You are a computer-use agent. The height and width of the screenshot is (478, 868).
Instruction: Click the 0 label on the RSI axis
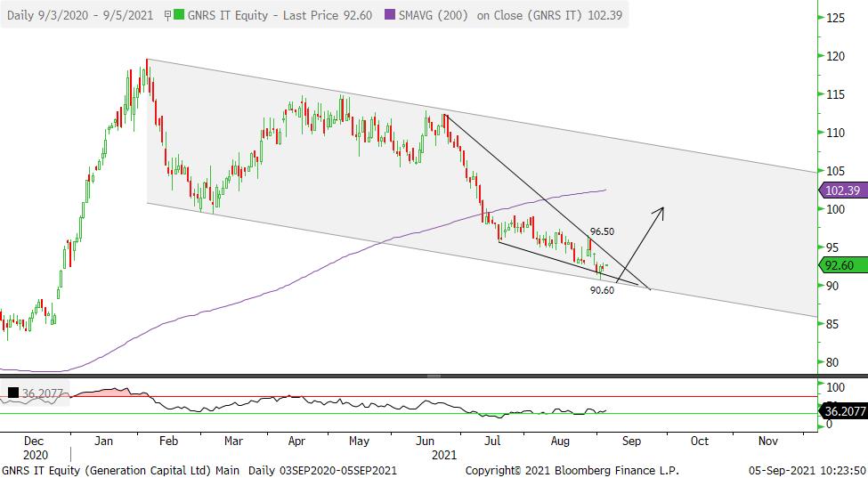pyautogui.click(x=830, y=425)
